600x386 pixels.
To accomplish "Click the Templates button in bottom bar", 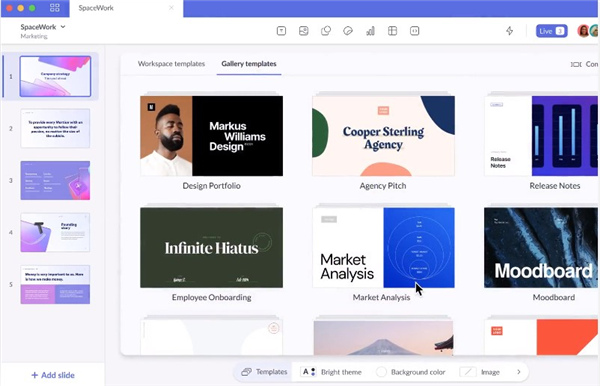I will [x=264, y=372].
